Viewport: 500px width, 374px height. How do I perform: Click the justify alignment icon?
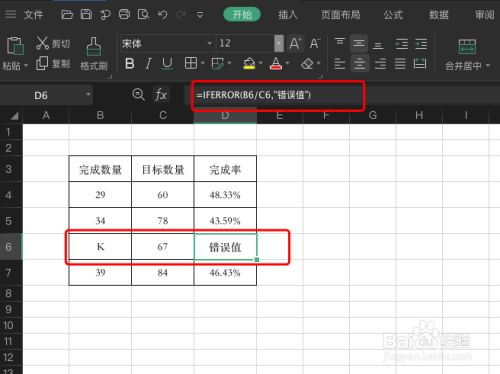[x=400, y=63]
